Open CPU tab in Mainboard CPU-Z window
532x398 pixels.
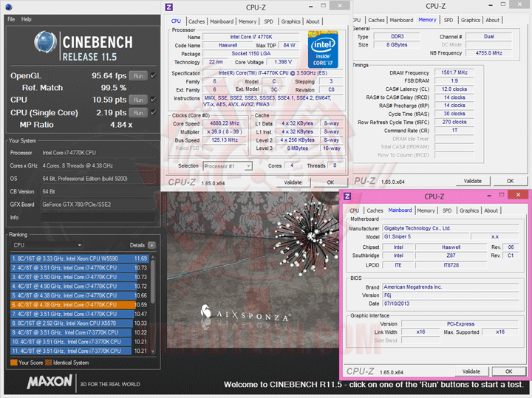click(354, 210)
